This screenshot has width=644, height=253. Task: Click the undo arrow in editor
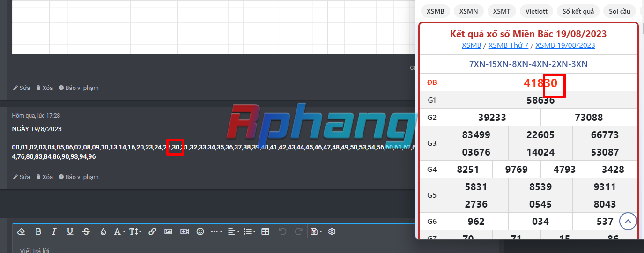click(x=282, y=231)
